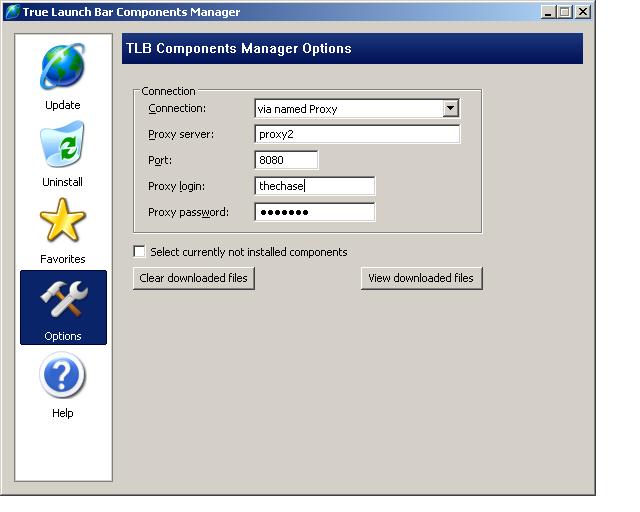Open the Options tools icon
Screen dimensions: 640x512
click(x=63, y=300)
